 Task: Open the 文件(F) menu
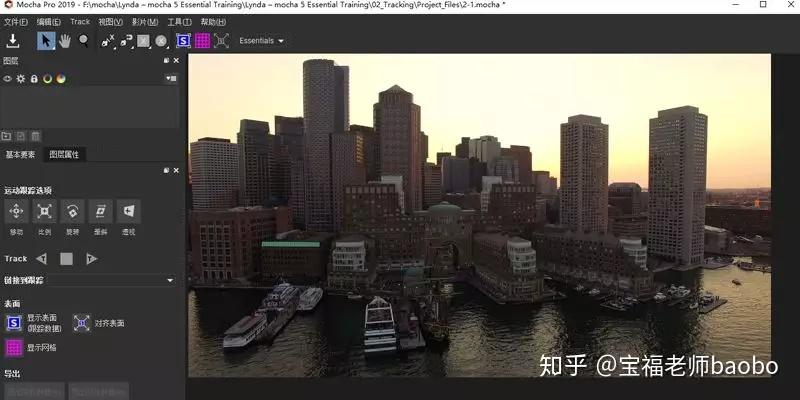[x=16, y=22]
